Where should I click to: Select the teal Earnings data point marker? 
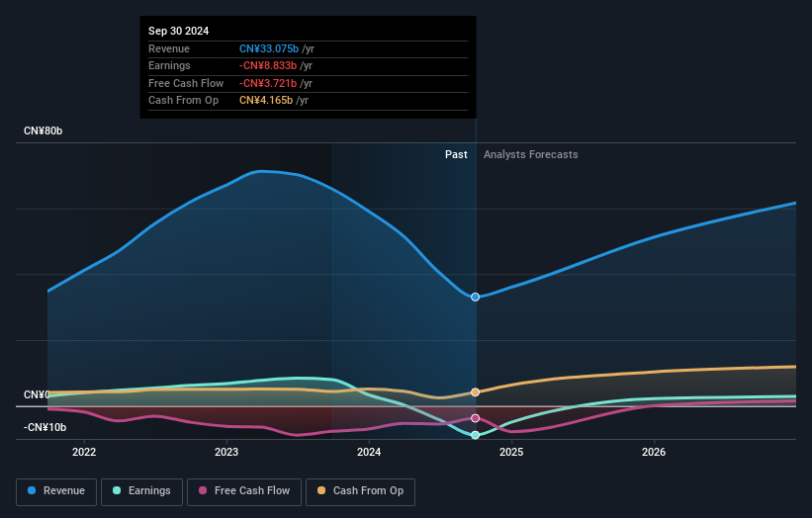[476, 435]
